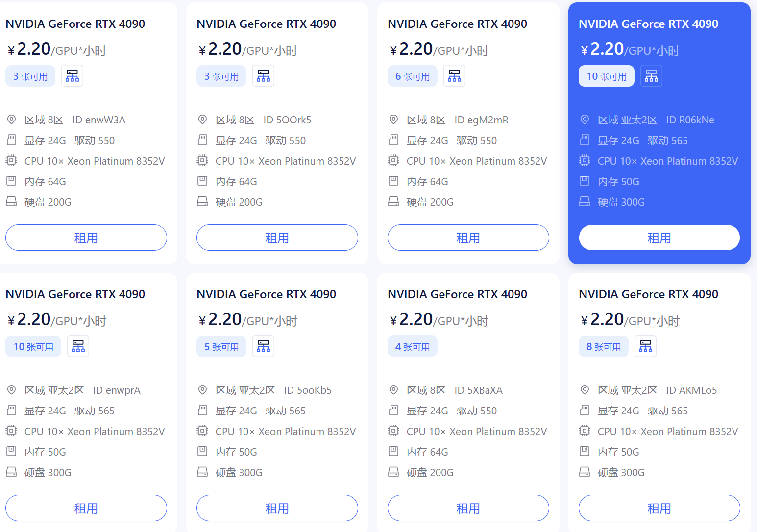Screen dimensions: 757x532
Task: Click network topology icon on R06kNe card
Action: (x=651, y=76)
